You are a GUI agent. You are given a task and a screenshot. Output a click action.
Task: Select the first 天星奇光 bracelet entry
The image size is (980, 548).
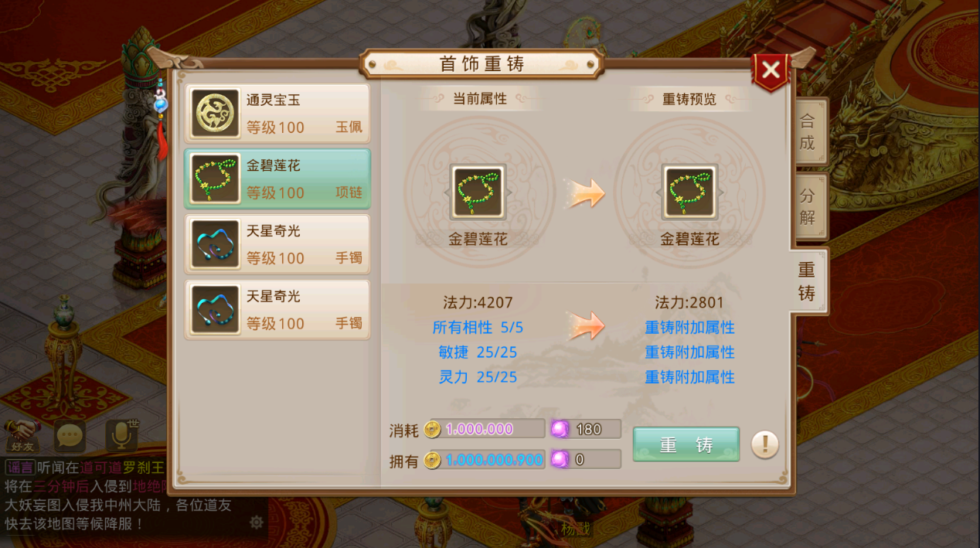277,244
